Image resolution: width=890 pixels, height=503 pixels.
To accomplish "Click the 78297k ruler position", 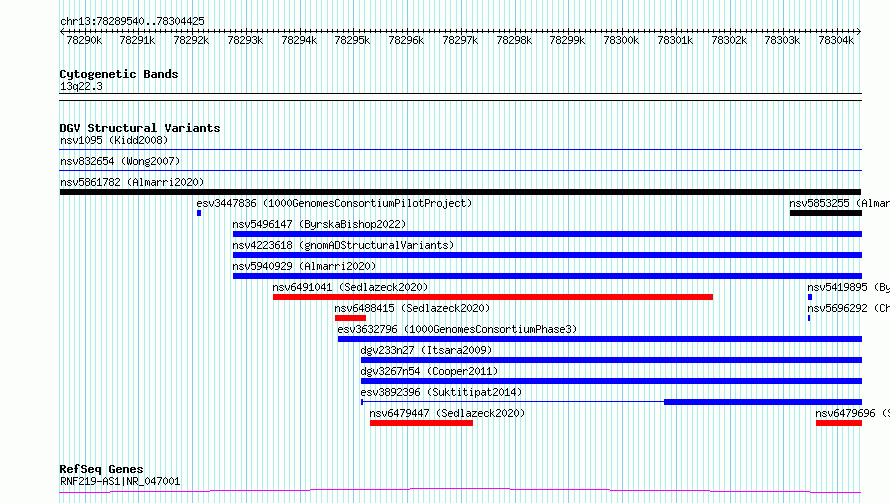I will tap(460, 40).
